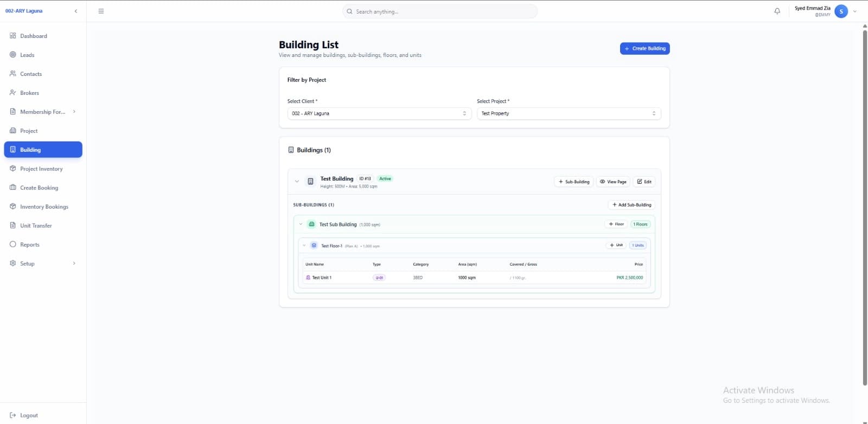Collapse the Test Building row

tap(297, 182)
